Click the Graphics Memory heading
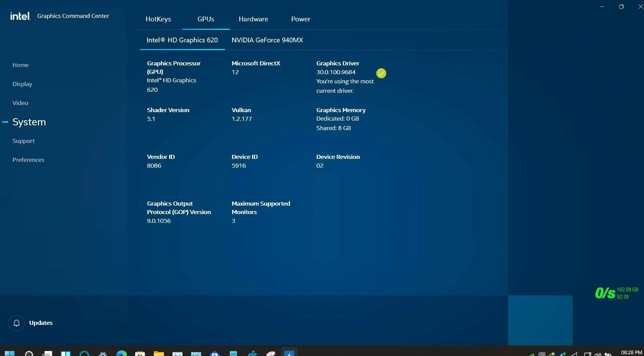Image resolution: width=644 pixels, height=356 pixels. point(341,110)
